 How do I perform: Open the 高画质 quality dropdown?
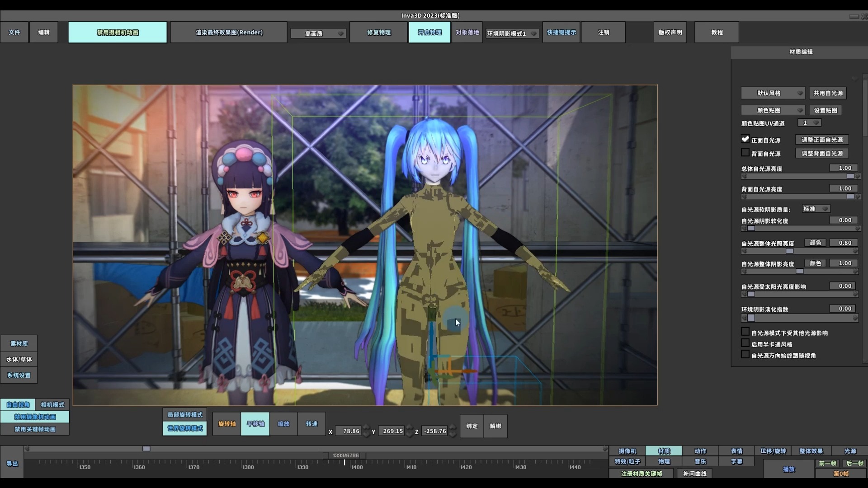318,33
